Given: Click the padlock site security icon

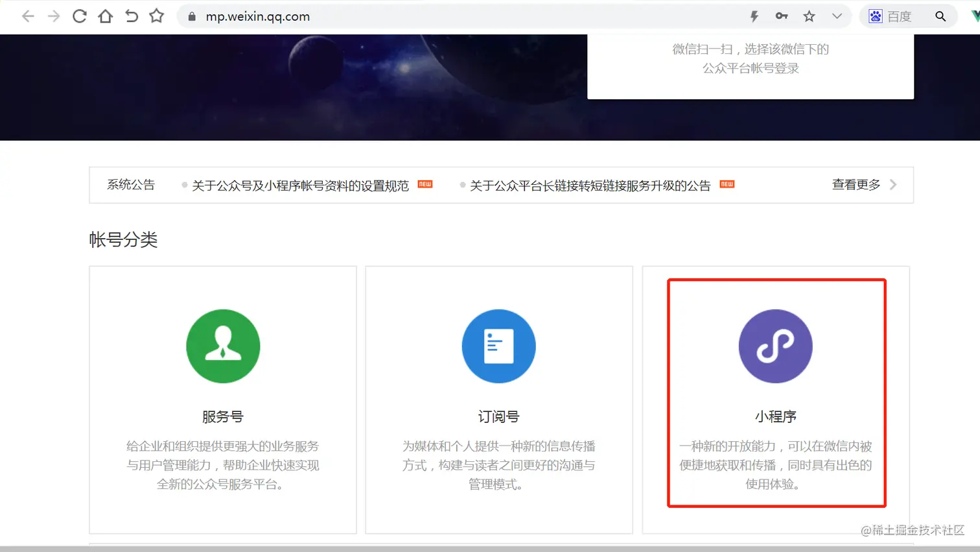Looking at the screenshot, I should (x=192, y=17).
